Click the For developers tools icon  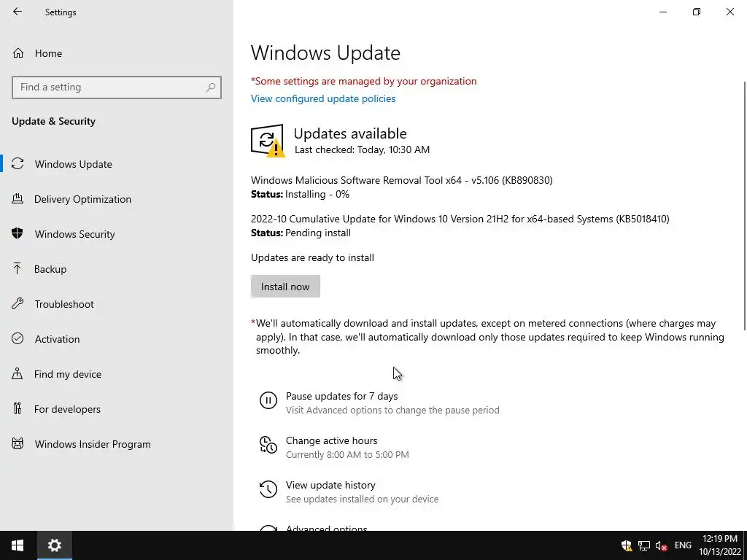click(x=18, y=408)
